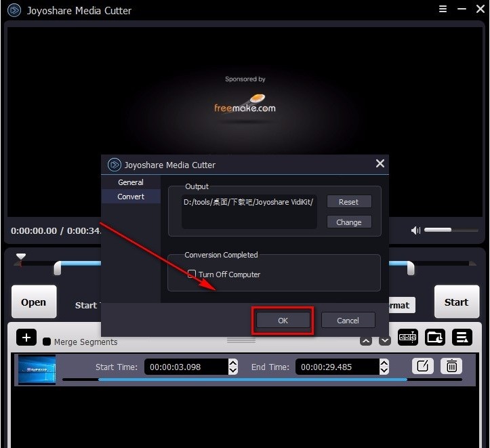Click the Start Time field 00:00:03.098
490x448 pixels.
click(x=186, y=367)
